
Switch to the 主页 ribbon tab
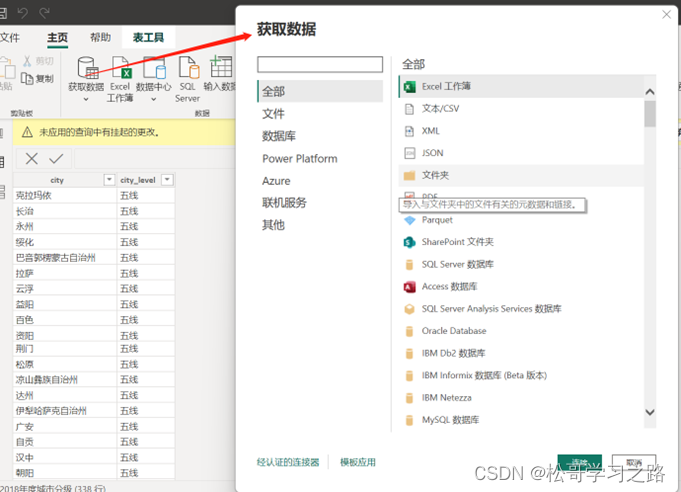tap(57, 38)
